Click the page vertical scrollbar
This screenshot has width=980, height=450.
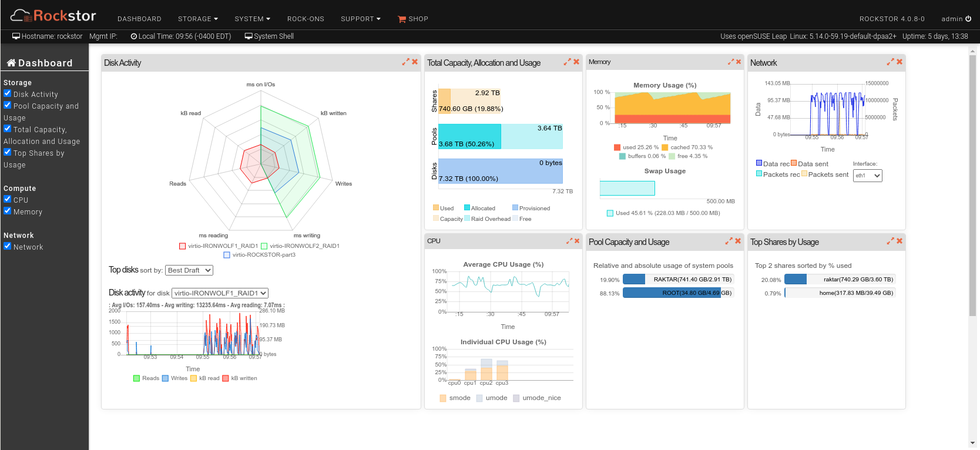coord(972,186)
